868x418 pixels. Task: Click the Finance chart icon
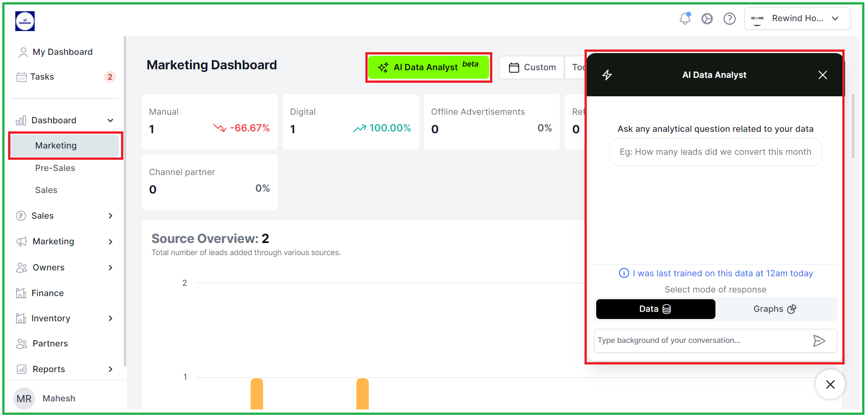point(21,293)
